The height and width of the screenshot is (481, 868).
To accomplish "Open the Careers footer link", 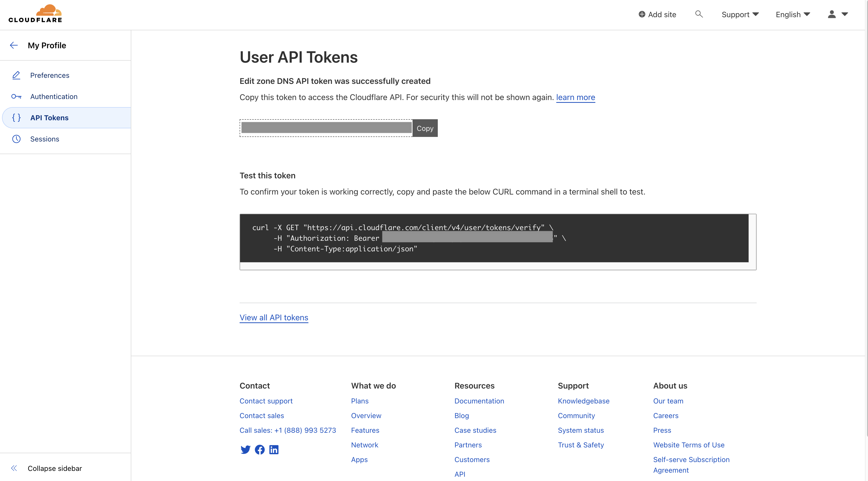I will pyautogui.click(x=666, y=416).
